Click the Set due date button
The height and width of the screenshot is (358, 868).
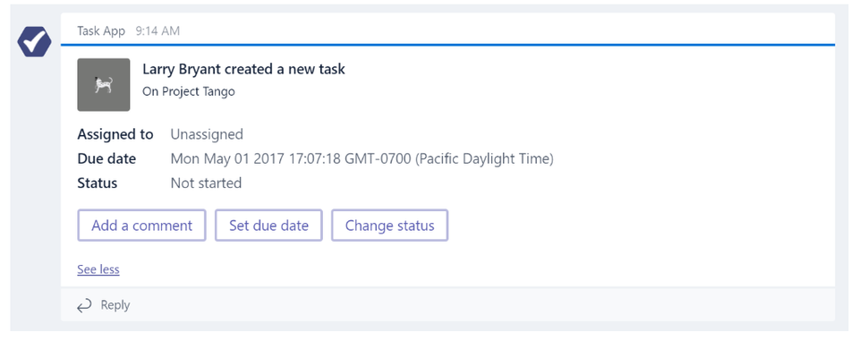[x=268, y=226]
